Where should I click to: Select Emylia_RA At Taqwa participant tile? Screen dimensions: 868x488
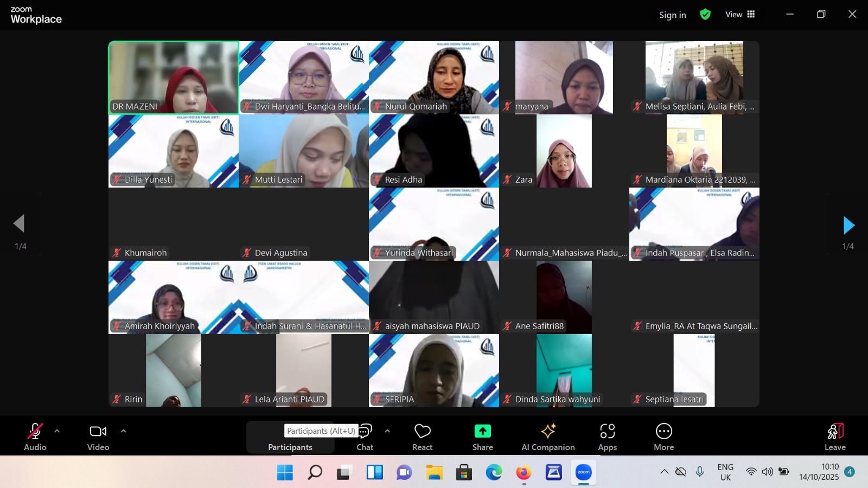[x=694, y=297]
